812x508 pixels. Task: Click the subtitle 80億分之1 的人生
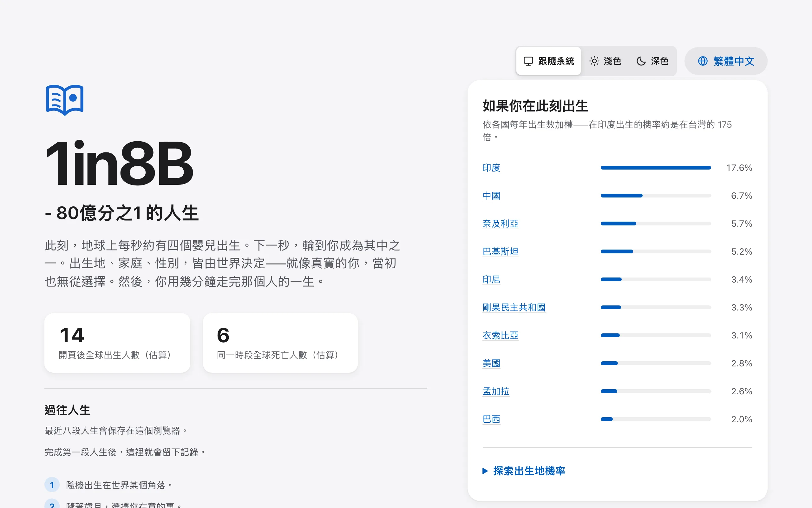coord(122,213)
